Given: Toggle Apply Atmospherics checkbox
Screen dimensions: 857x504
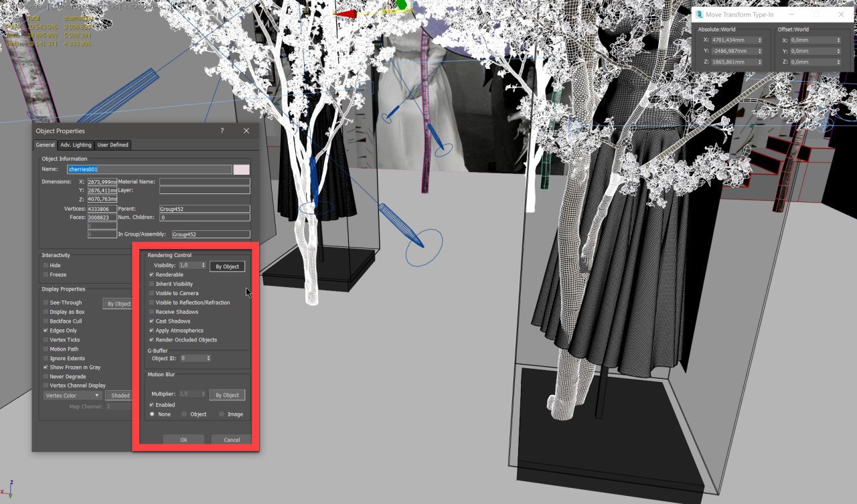Looking at the screenshot, I should pos(152,331).
